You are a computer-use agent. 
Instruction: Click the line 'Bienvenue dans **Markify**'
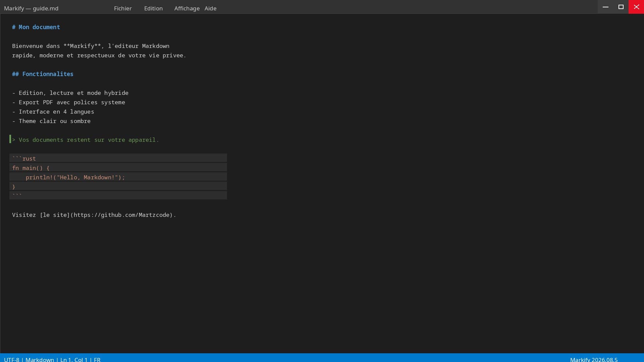[91, 46]
